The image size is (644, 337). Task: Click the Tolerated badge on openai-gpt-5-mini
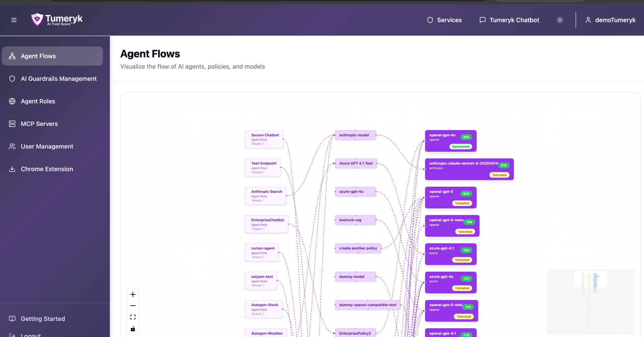tap(464, 317)
